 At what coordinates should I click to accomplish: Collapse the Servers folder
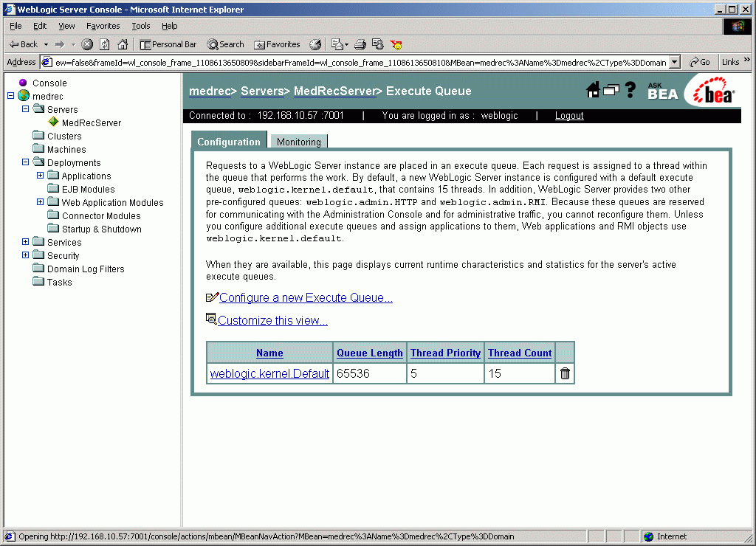coord(26,109)
